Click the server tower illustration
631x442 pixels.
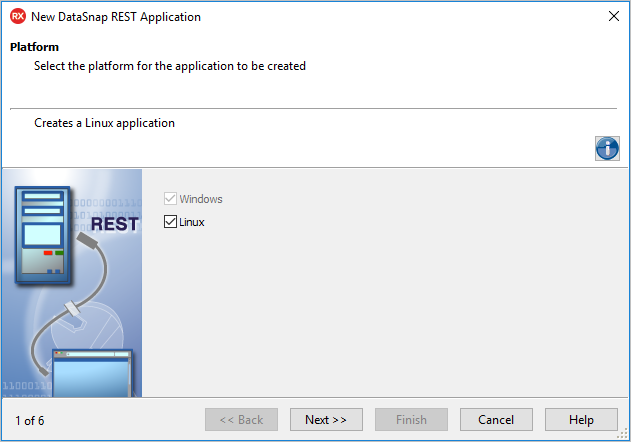[x=43, y=235]
